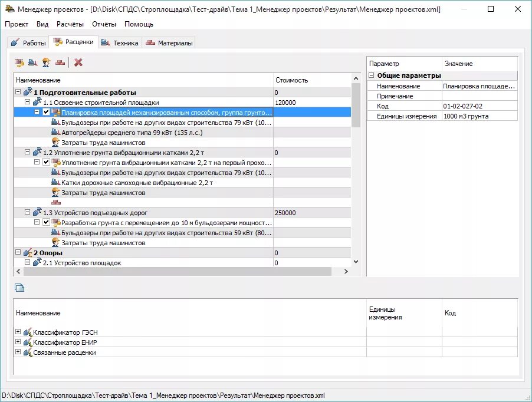Click the copy icon above the classifier panel

tap(18, 287)
